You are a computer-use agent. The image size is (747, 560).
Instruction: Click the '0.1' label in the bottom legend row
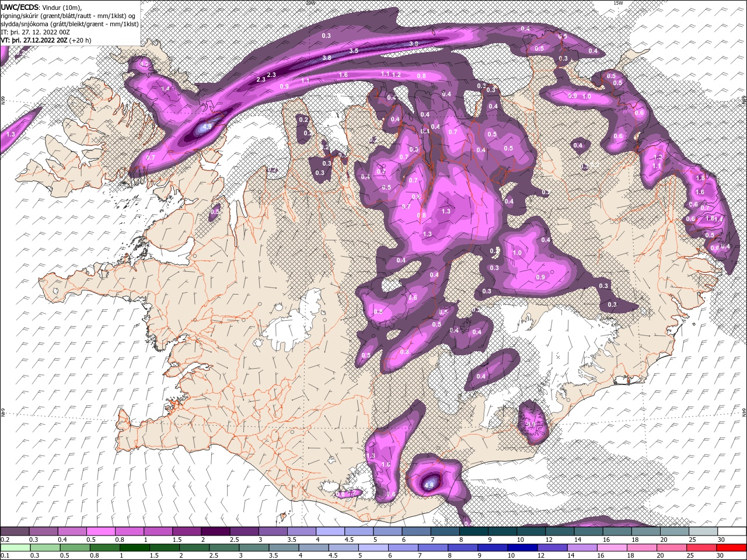pyautogui.click(x=5, y=556)
